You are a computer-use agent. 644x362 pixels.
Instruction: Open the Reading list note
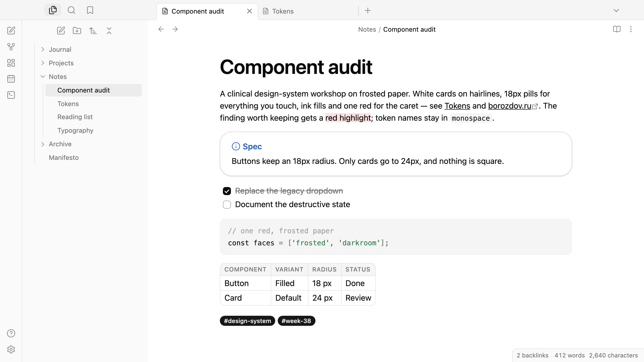(94, 117)
